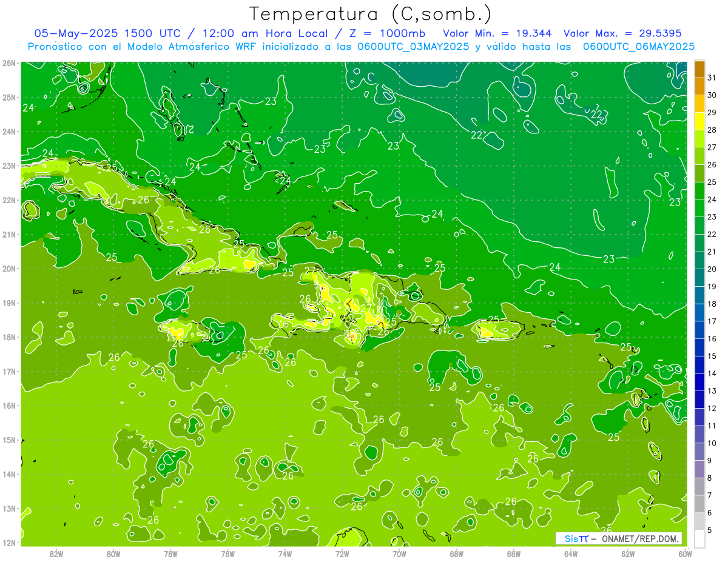
Task: Click the "80W" longitude axis label
Action: pyautogui.click(x=113, y=554)
